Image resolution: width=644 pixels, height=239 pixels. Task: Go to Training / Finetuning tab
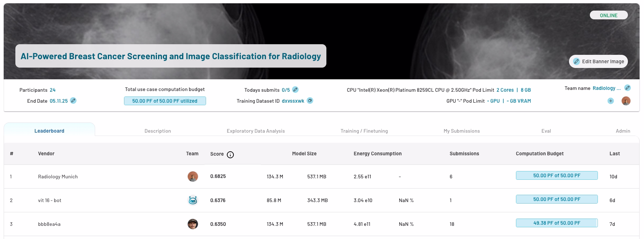coord(364,131)
